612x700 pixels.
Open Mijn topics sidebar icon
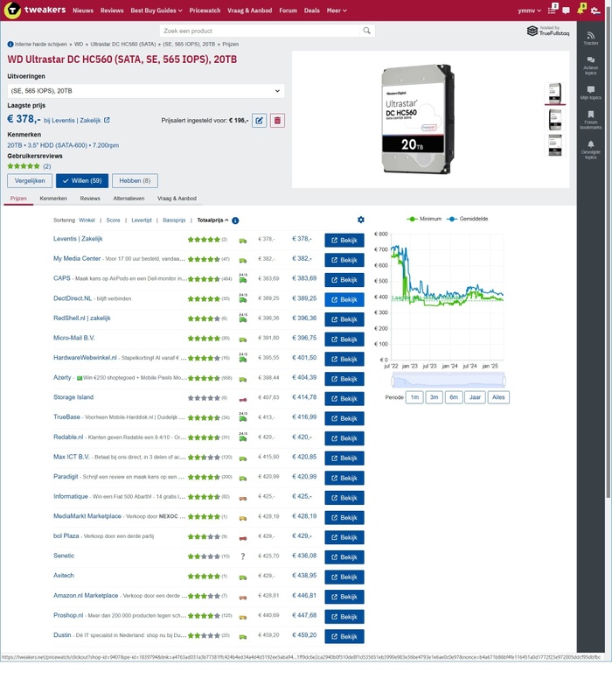(591, 93)
